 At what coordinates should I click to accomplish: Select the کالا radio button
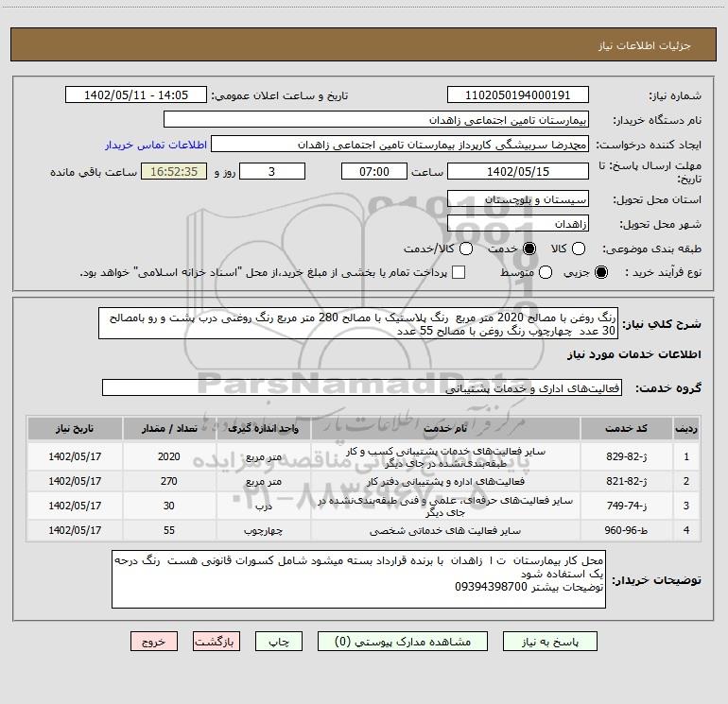[578, 249]
